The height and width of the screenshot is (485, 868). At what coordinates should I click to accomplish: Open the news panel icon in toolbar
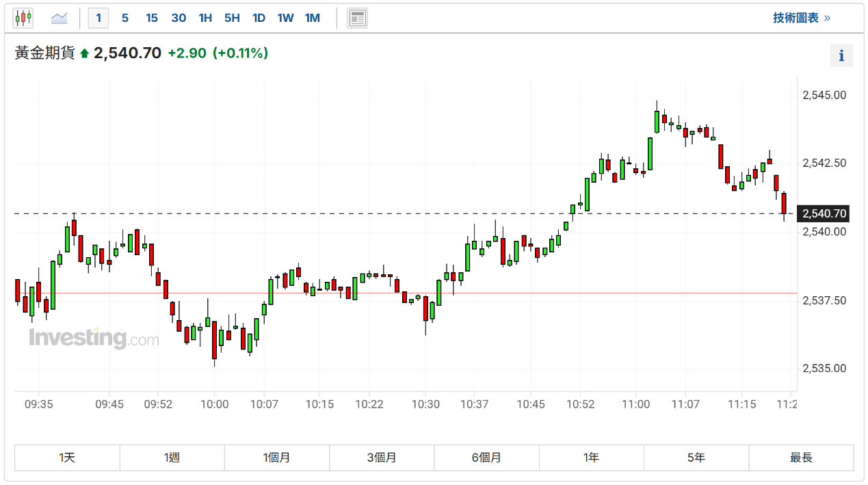pyautogui.click(x=357, y=18)
